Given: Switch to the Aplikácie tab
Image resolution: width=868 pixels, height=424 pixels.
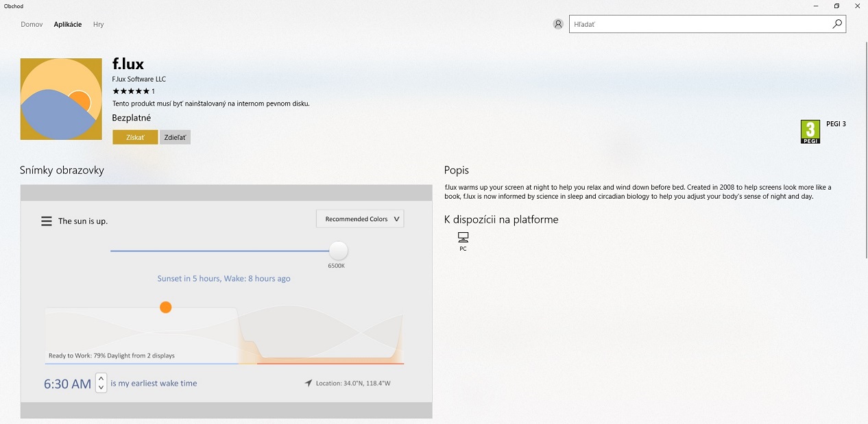Looking at the screenshot, I should click(68, 24).
